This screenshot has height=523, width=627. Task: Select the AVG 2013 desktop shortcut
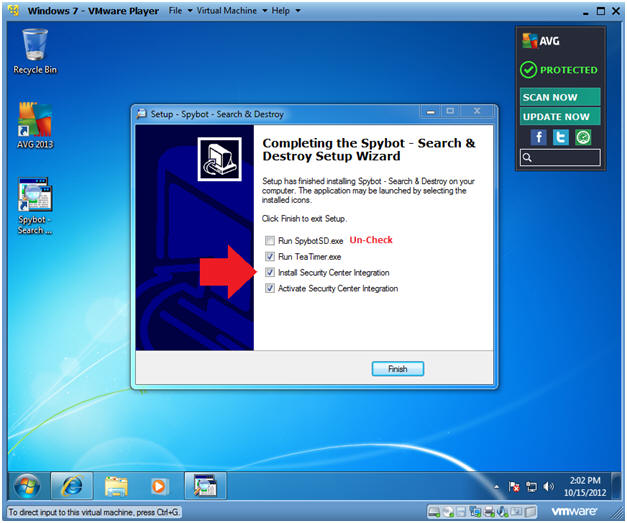click(x=35, y=125)
